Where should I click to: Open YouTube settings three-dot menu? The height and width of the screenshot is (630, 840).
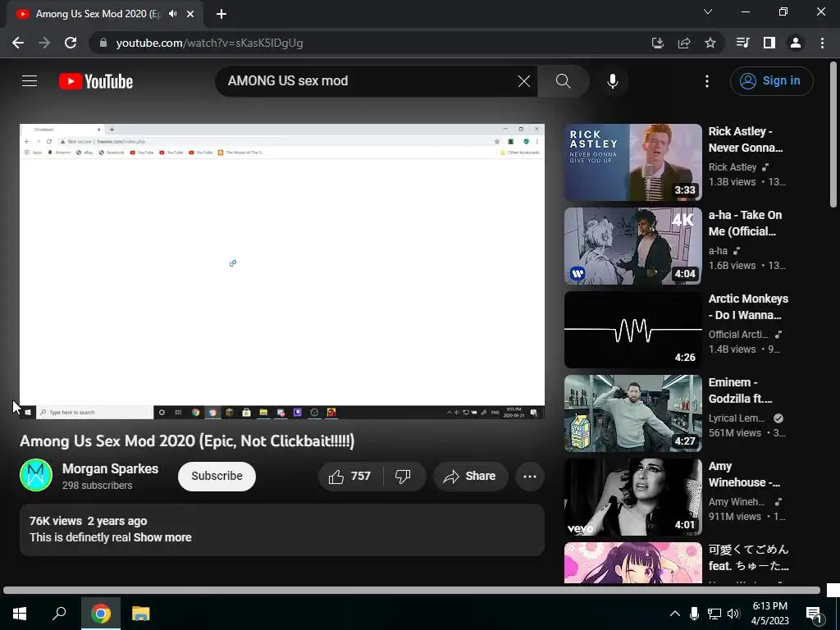click(707, 81)
